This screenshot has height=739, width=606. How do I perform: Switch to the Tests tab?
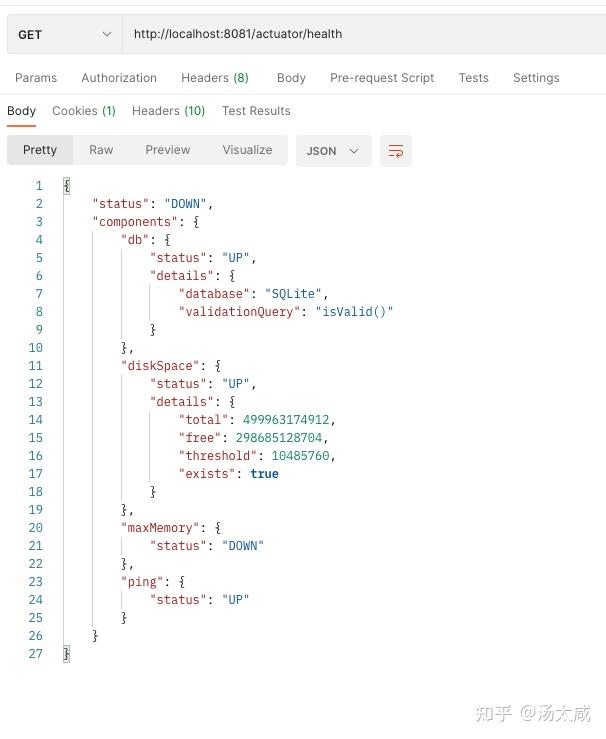pyautogui.click(x=474, y=78)
